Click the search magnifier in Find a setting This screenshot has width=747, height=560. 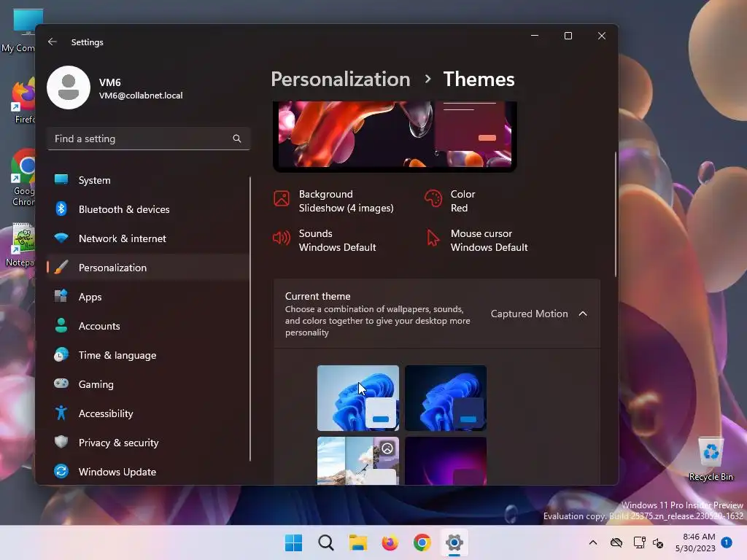coord(237,139)
